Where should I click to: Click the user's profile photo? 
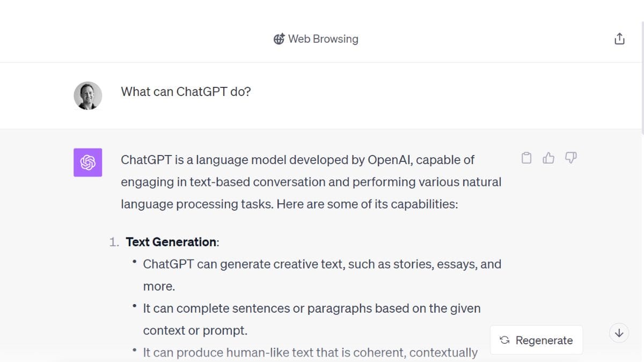(87, 95)
